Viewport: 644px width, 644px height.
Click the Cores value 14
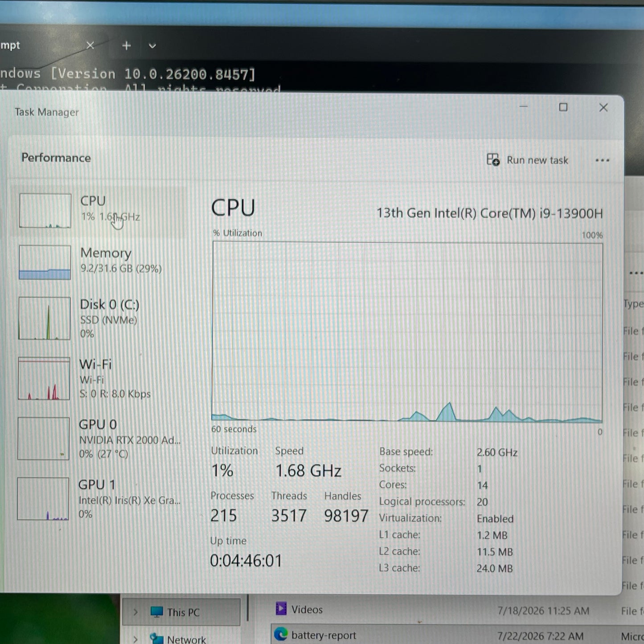click(482, 485)
